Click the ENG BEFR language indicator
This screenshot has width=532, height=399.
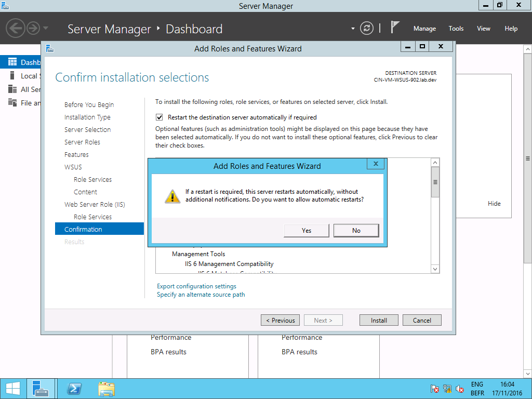coord(477,389)
